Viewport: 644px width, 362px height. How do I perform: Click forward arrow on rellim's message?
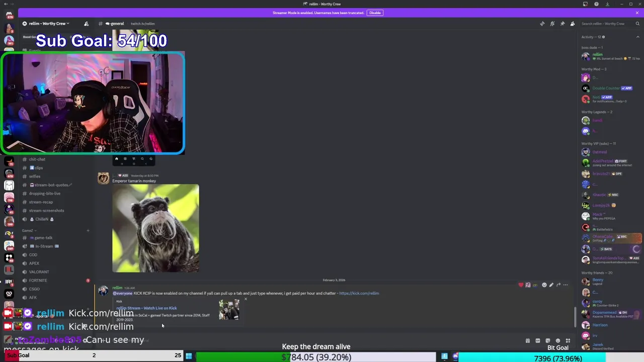click(558, 285)
